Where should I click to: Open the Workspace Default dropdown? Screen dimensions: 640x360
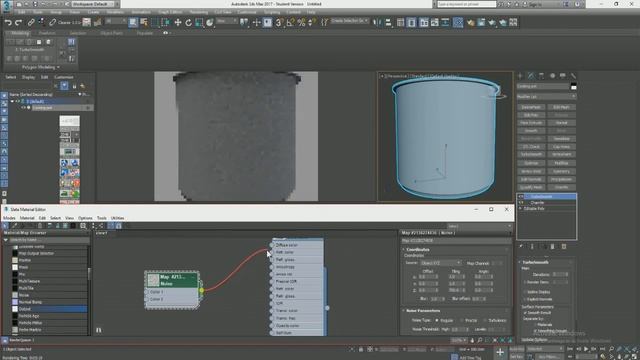(95, 4)
